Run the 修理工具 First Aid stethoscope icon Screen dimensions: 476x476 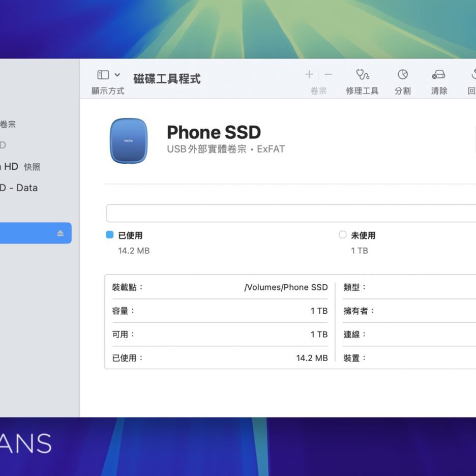(x=362, y=75)
